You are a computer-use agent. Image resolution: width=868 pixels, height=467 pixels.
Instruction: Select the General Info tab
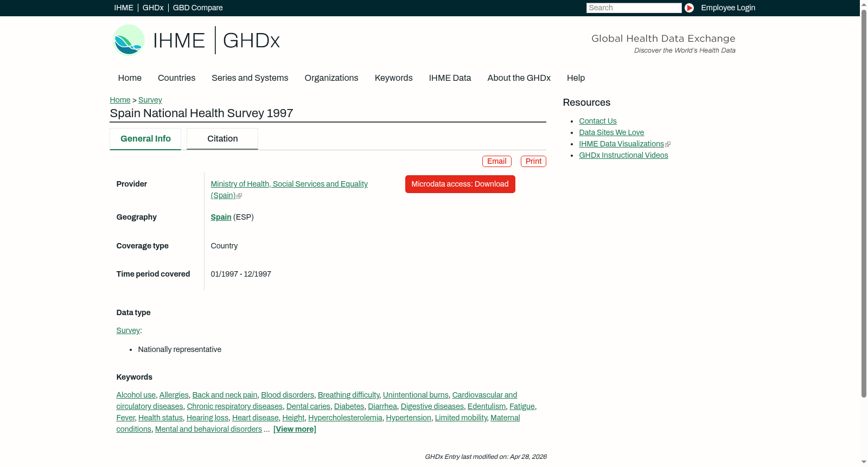click(145, 139)
